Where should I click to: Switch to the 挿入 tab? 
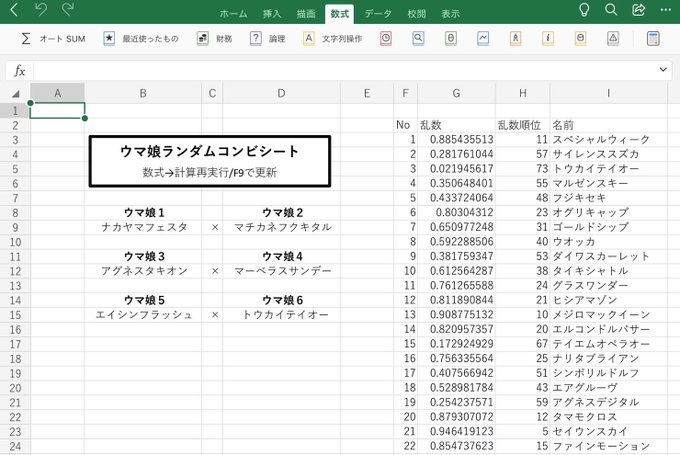(272, 14)
